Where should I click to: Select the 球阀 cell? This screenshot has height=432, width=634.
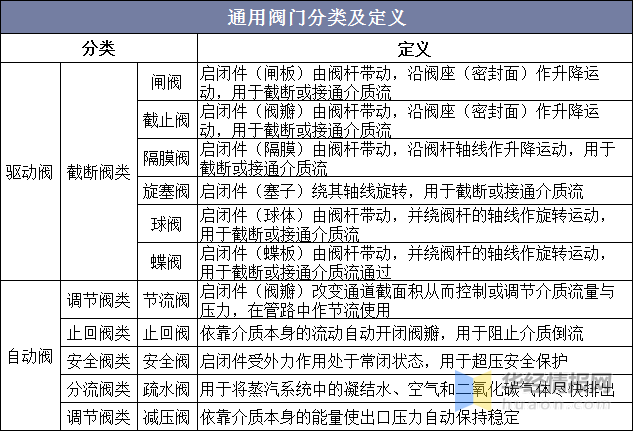167,224
